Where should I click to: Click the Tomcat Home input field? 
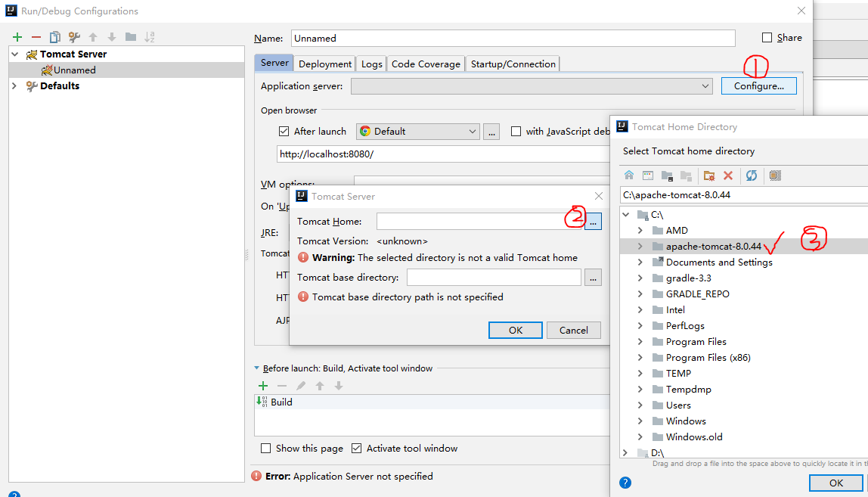point(479,221)
